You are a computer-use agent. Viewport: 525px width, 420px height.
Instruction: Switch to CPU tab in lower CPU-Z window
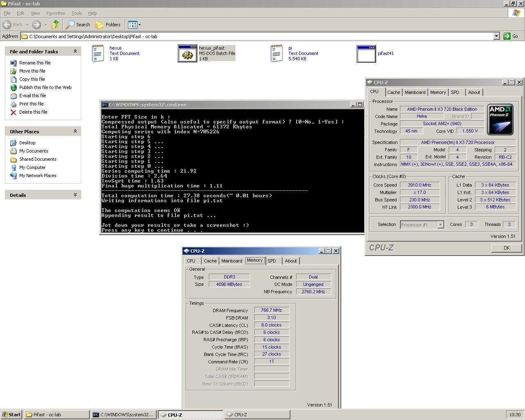(x=191, y=261)
